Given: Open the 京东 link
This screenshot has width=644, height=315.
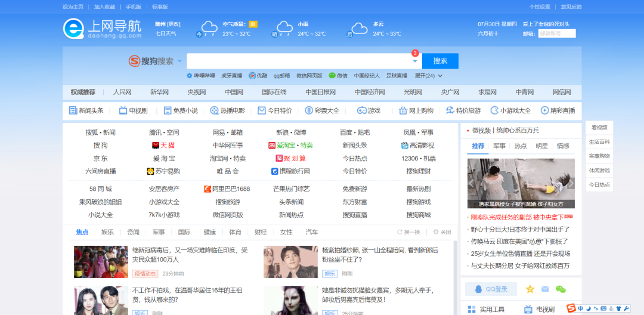Looking at the screenshot, I should 101,159.
